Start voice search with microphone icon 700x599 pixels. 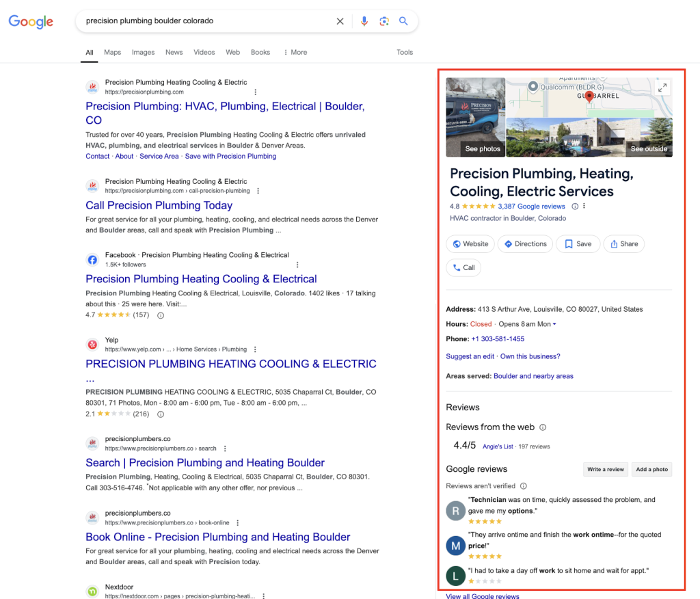pos(364,21)
